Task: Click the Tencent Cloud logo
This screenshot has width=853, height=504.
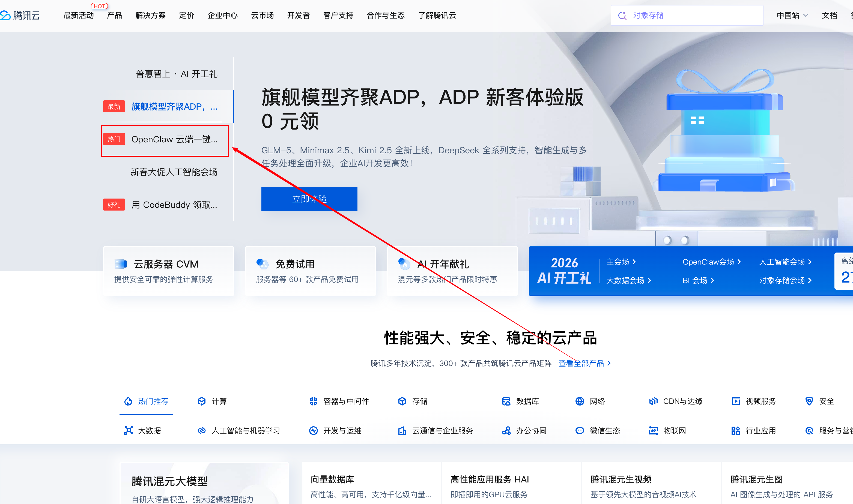Action: tap(20, 15)
